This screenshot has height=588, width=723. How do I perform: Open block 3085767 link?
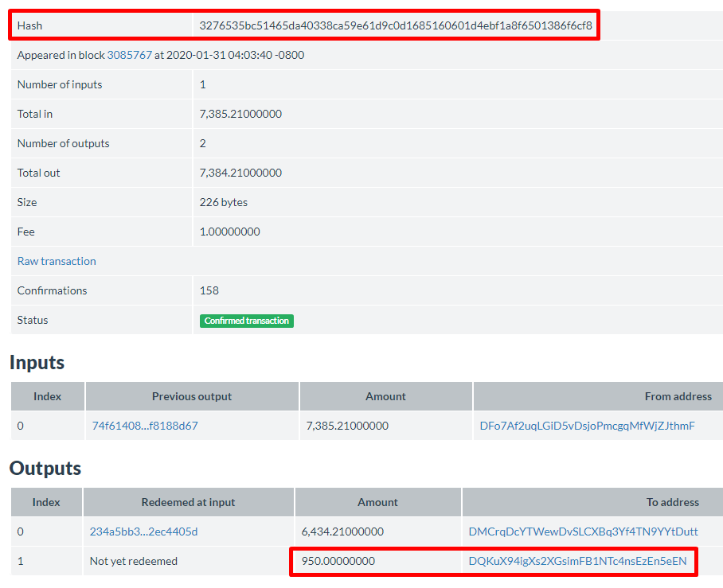(x=129, y=55)
